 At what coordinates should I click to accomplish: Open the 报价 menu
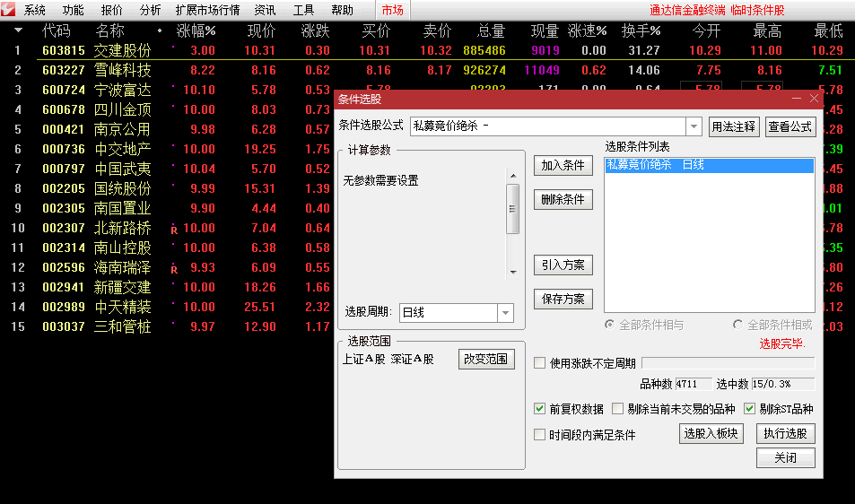coord(112,10)
